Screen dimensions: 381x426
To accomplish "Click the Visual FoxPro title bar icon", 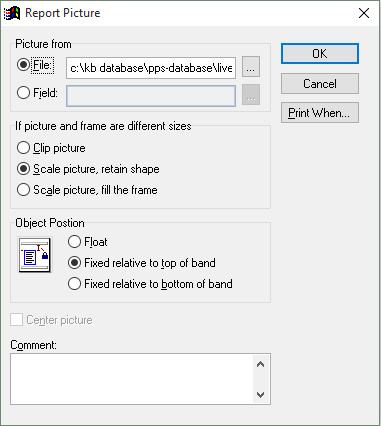I will pyautogui.click(x=12, y=13).
